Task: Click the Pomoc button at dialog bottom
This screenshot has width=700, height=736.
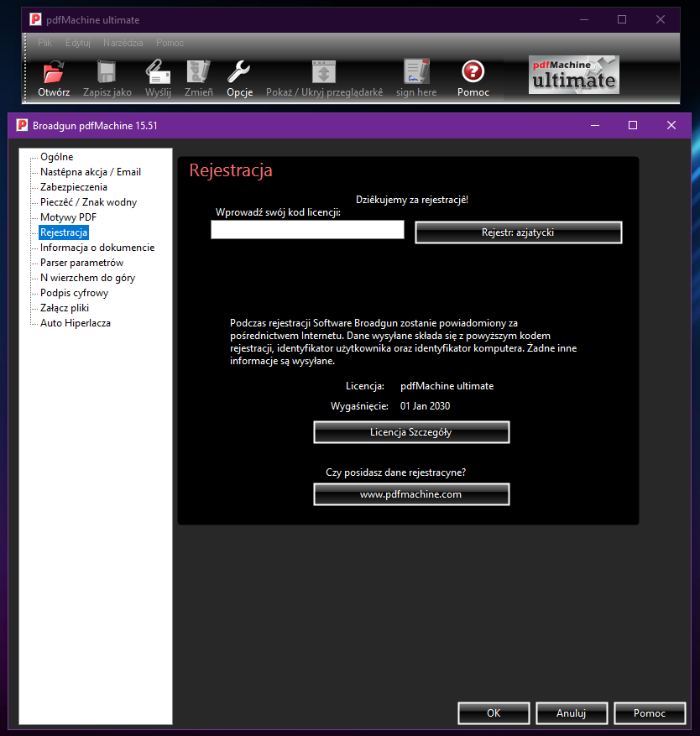Action: pyautogui.click(x=650, y=713)
